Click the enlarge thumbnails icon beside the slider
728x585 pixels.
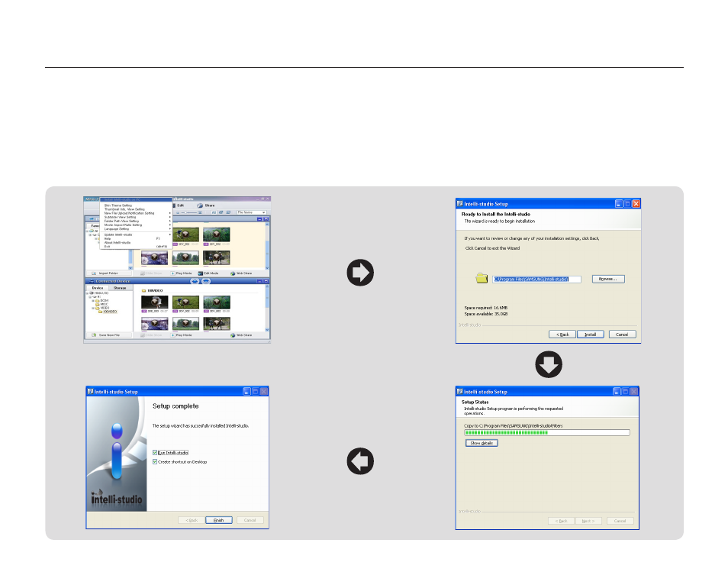pyautogui.click(x=200, y=212)
